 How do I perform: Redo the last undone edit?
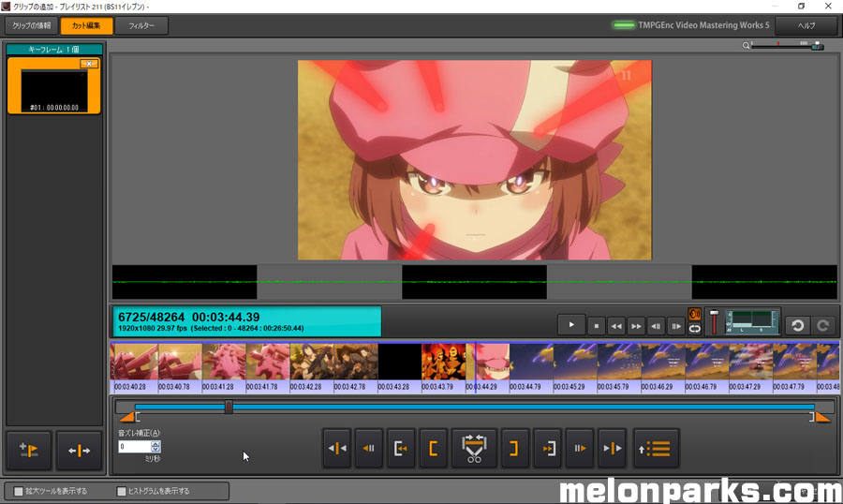(822, 325)
